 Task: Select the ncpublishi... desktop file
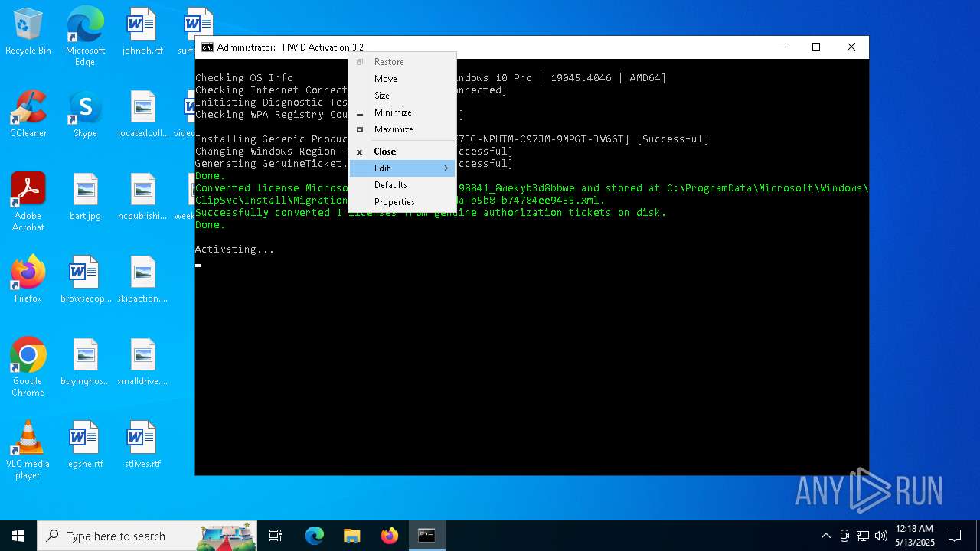point(143,197)
